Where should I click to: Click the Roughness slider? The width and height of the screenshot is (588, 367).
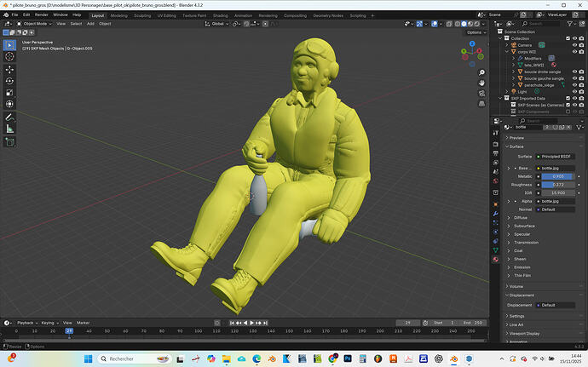tap(557, 185)
